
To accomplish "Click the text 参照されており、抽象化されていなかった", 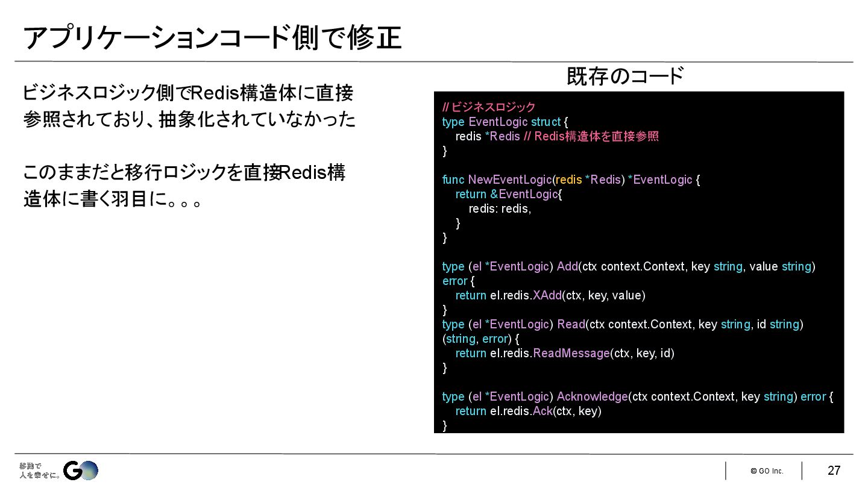I will pyautogui.click(x=189, y=119).
